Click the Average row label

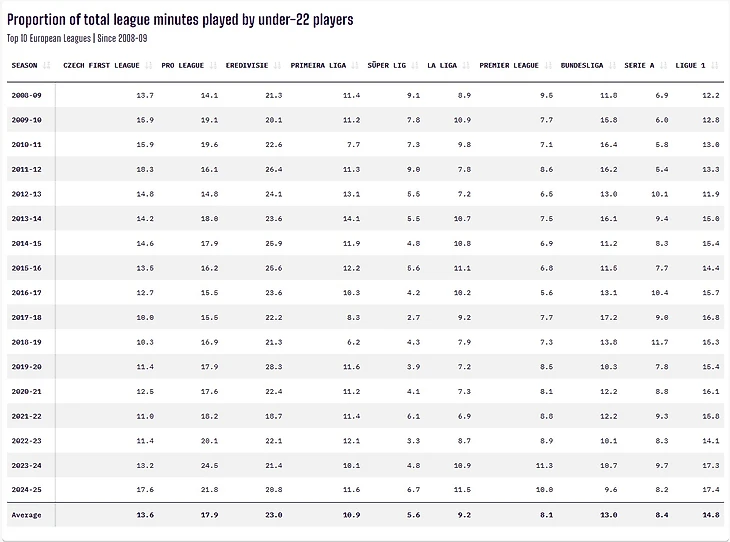click(x=27, y=515)
